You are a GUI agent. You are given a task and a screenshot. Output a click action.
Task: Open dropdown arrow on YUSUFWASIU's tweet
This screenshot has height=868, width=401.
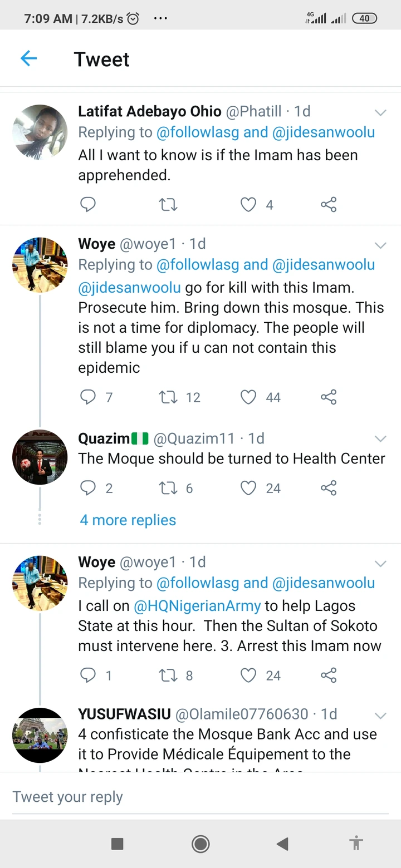tap(380, 715)
